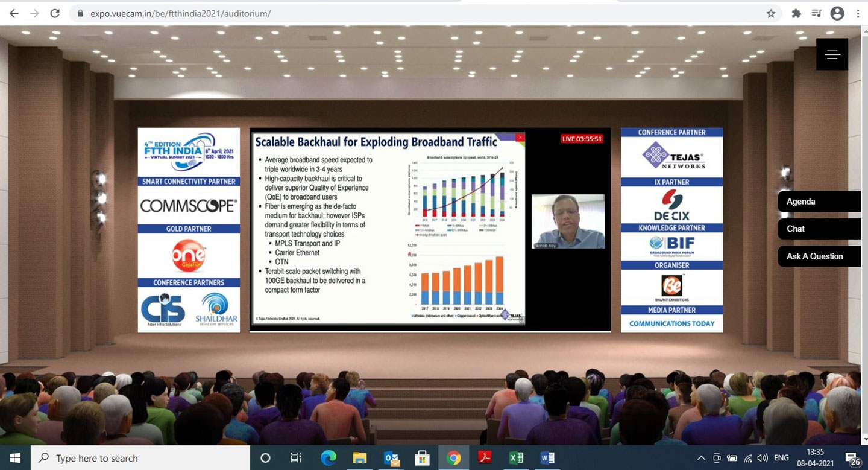The height and width of the screenshot is (470, 868).
Task: Open the Chrome extensions puzzle icon
Action: pos(796,13)
